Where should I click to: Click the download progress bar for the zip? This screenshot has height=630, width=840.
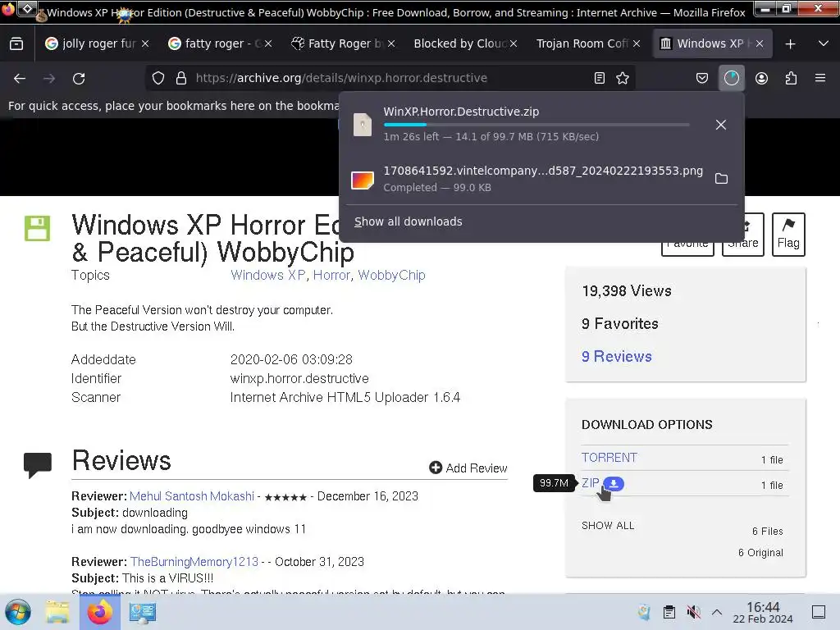[x=536, y=125]
